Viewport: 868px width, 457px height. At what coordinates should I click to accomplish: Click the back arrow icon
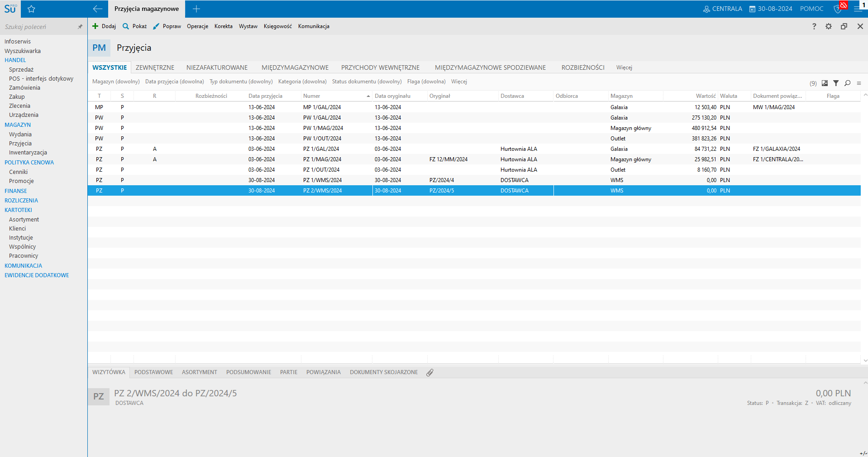(x=97, y=9)
